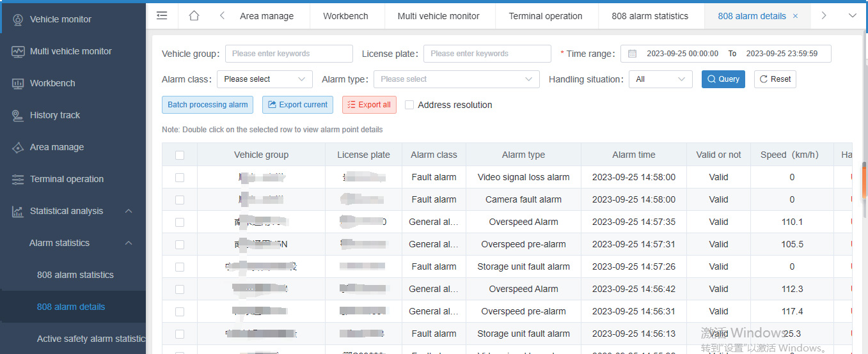The height and width of the screenshot is (354, 868).
Task: Click the Vehicle monitor sidebar icon
Action: 18,19
